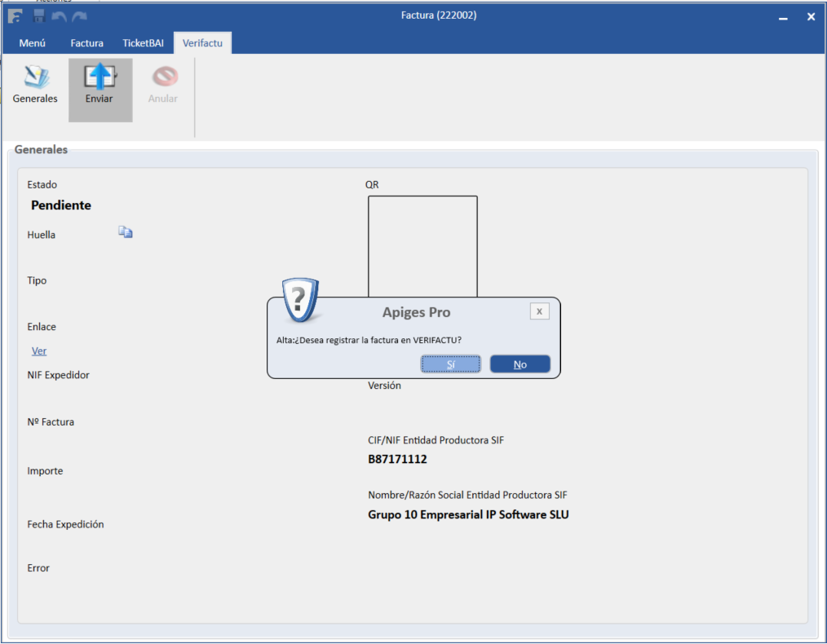Click Grupo 10 Empresarial IP Software SLU text
827x644 pixels.
[468, 515]
